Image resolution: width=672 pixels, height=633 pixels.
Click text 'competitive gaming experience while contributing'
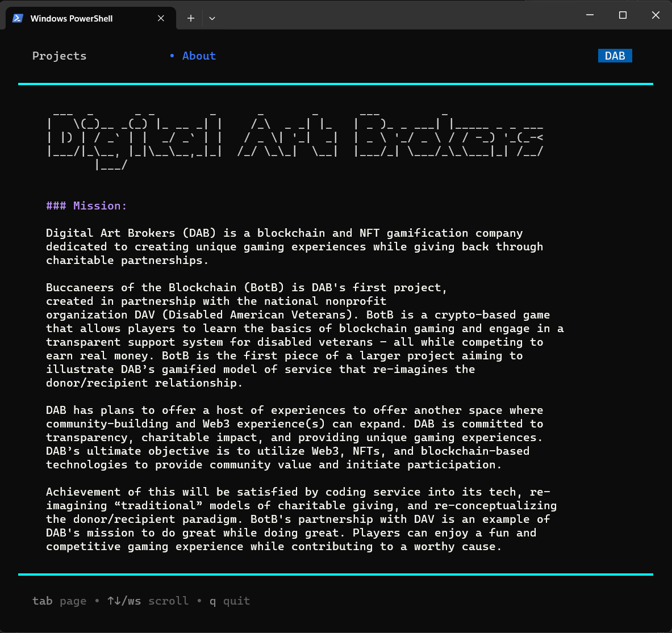(210, 547)
